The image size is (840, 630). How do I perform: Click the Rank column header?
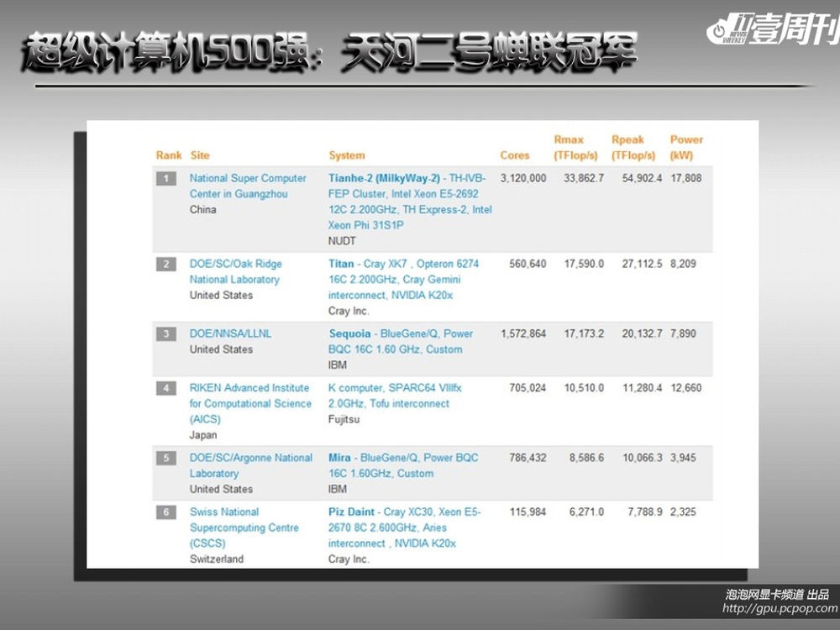click(169, 155)
